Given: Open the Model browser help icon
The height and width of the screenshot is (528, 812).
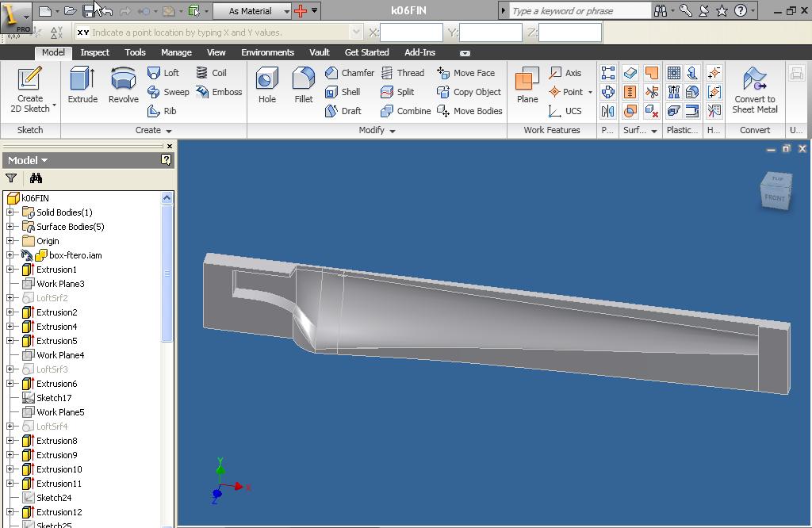Looking at the screenshot, I should (167, 160).
